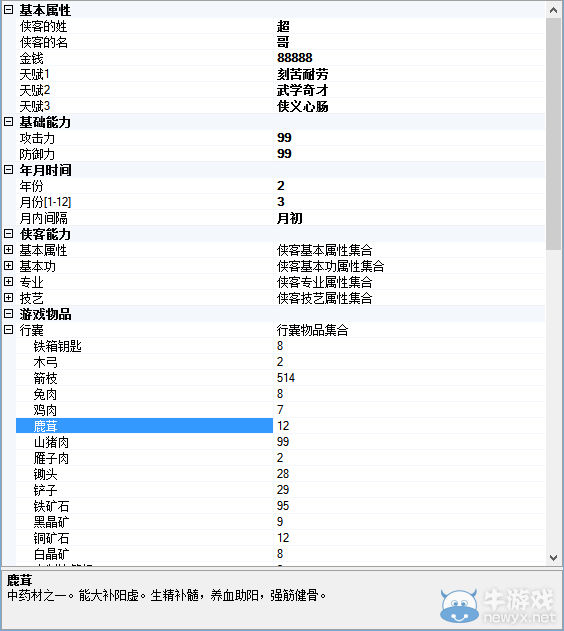Image resolution: width=564 pixels, height=631 pixels.
Task: Collapse the 游戏物品 category
Action: (x=8, y=314)
